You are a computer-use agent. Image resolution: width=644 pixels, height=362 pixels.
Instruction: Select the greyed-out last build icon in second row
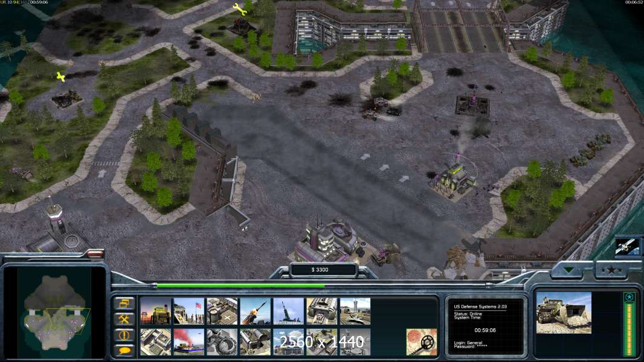pyautogui.click(x=355, y=342)
